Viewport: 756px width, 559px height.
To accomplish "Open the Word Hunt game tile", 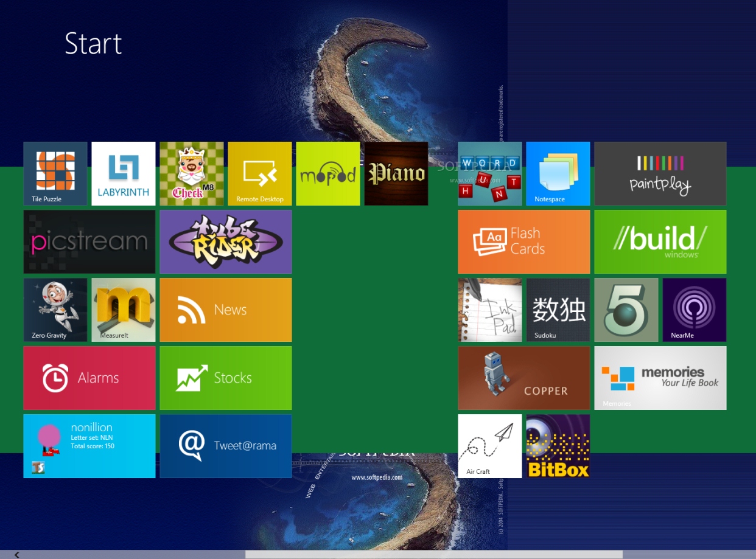I will 490,173.
